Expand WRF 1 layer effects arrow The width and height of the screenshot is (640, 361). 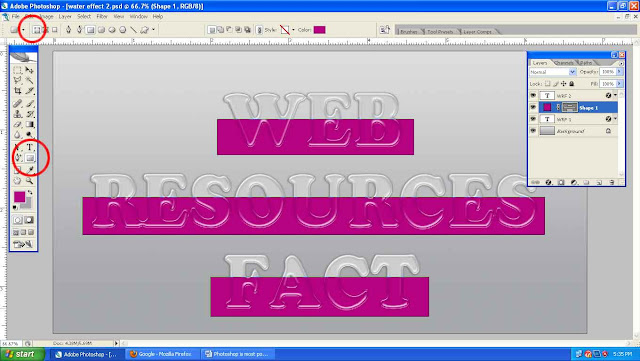(615, 118)
